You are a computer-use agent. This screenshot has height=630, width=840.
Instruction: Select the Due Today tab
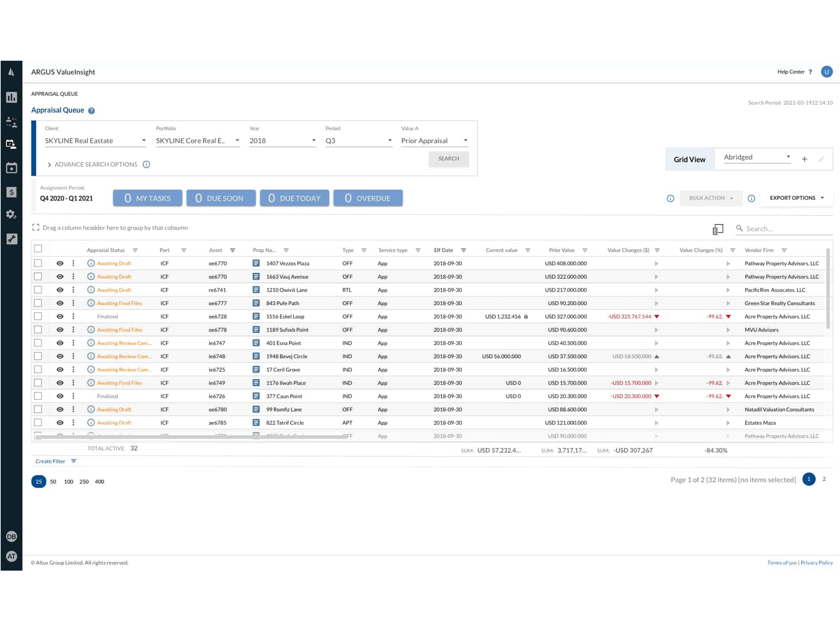pyautogui.click(x=294, y=198)
